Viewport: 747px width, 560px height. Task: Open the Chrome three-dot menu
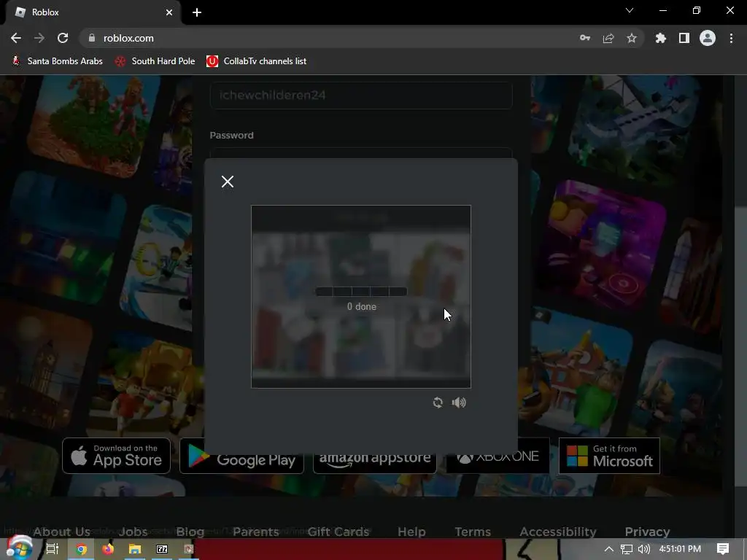point(731,38)
